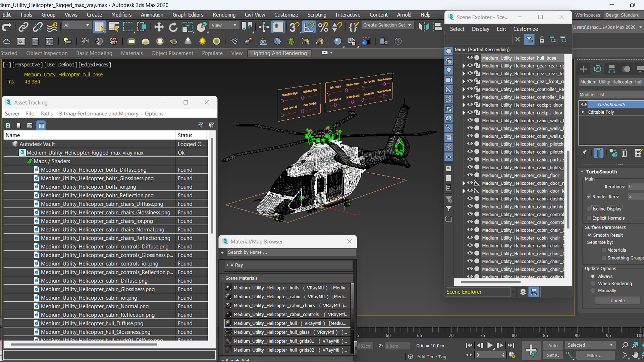
Task: Toggle Render Iters checkbox
Action: (x=589, y=197)
